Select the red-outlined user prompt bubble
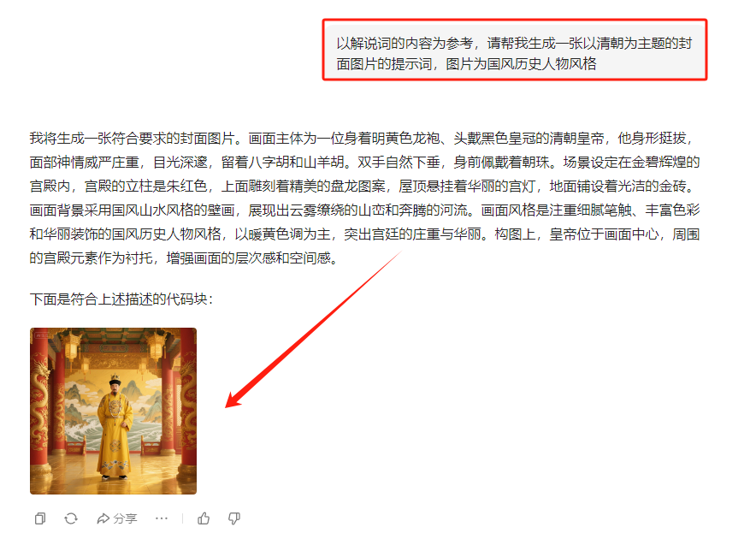Screen dimensions: 756x539 point(515,50)
